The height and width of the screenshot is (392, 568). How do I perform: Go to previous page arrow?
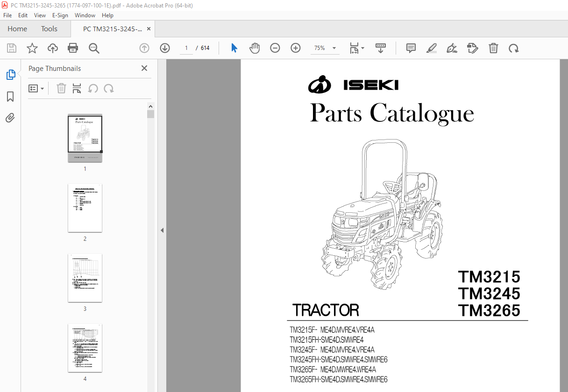tap(144, 48)
